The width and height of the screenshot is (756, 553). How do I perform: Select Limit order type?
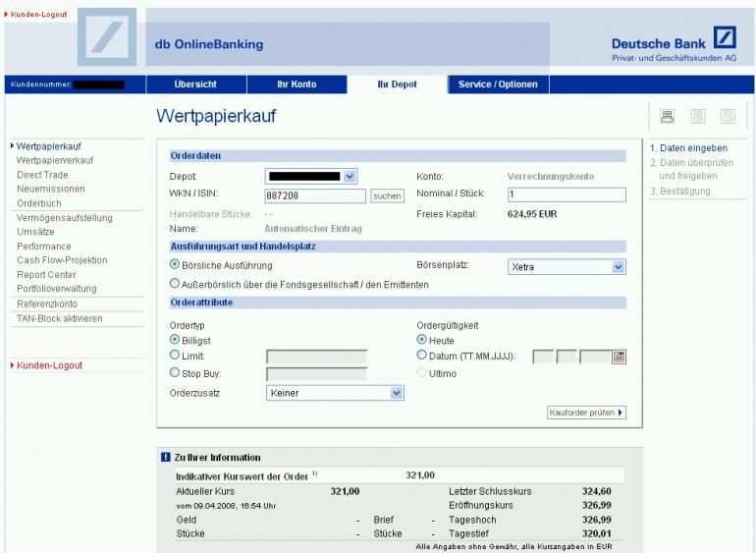[x=175, y=355]
